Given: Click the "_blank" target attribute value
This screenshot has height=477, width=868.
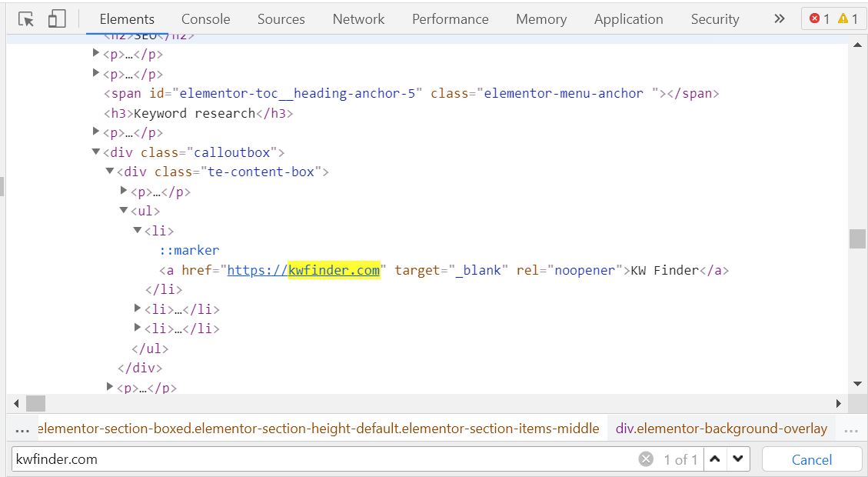Looking at the screenshot, I should [478, 270].
